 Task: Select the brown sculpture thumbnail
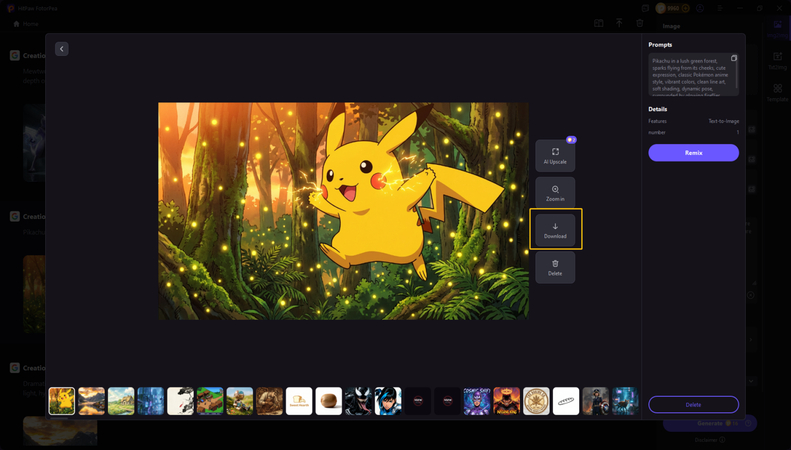click(x=269, y=401)
